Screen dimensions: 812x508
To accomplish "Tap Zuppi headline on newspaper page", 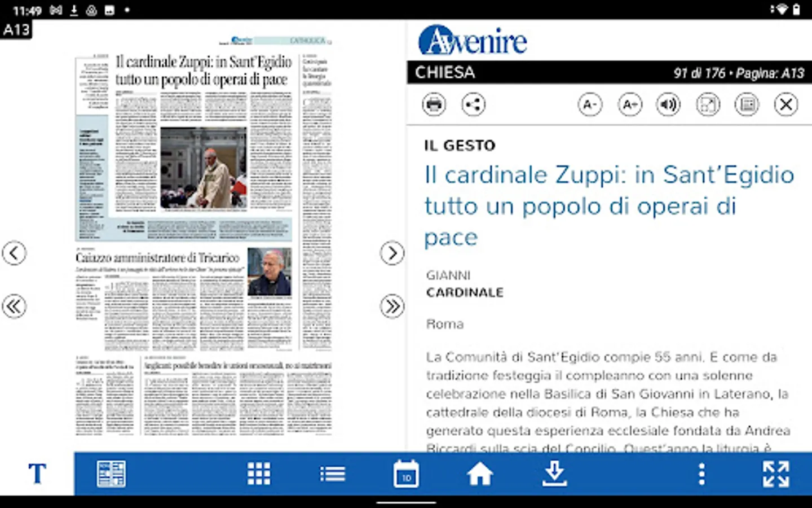I will coord(204,71).
